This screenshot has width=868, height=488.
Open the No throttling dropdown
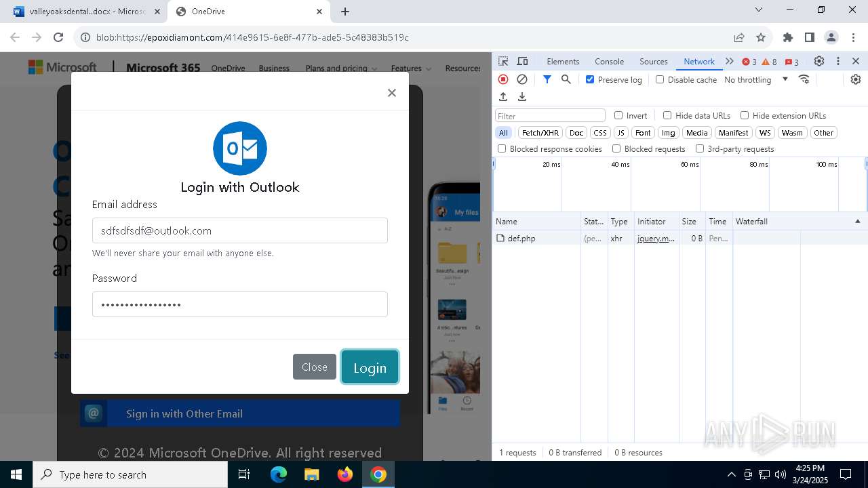tap(756, 79)
